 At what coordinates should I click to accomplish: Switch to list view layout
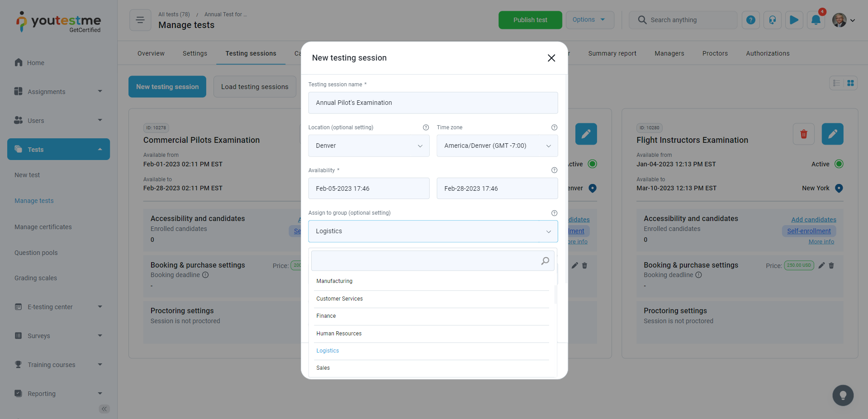tap(836, 83)
